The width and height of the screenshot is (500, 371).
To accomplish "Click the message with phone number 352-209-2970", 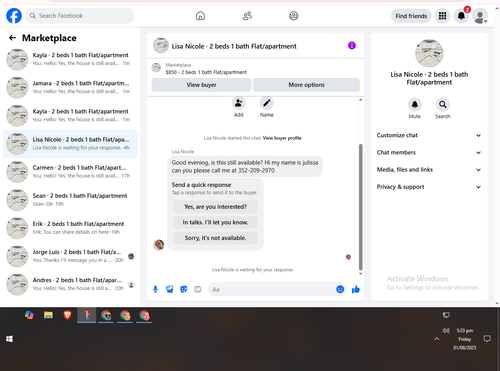I will pos(245,167).
